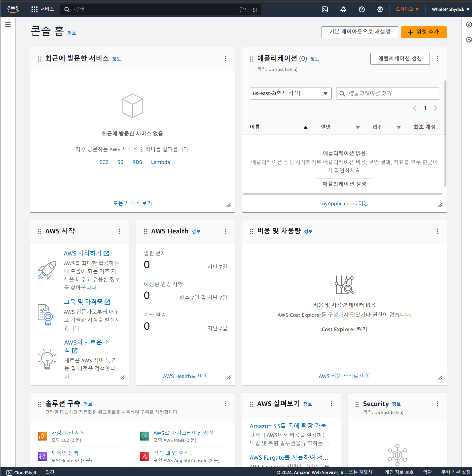
Task: Click the 가상 머신 시작 EC2 icon
Action: (x=42, y=436)
